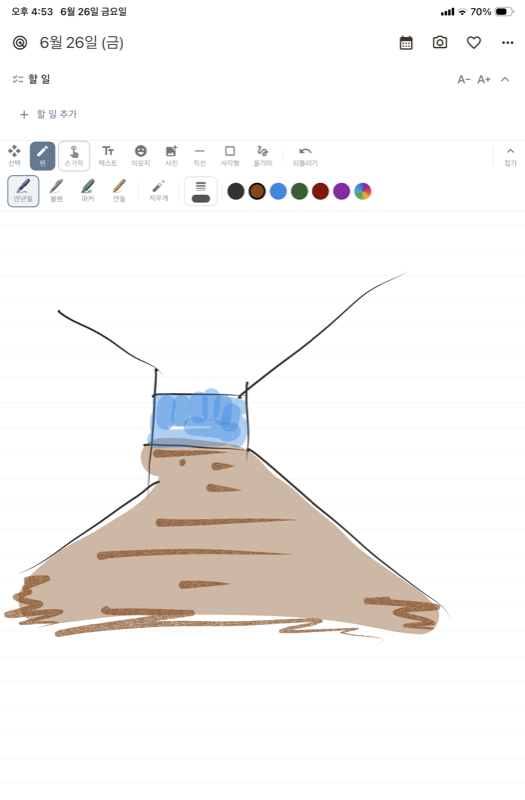Select the 선택 (move) tool
This screenshot has height=800, width=525.
(14, 156)
